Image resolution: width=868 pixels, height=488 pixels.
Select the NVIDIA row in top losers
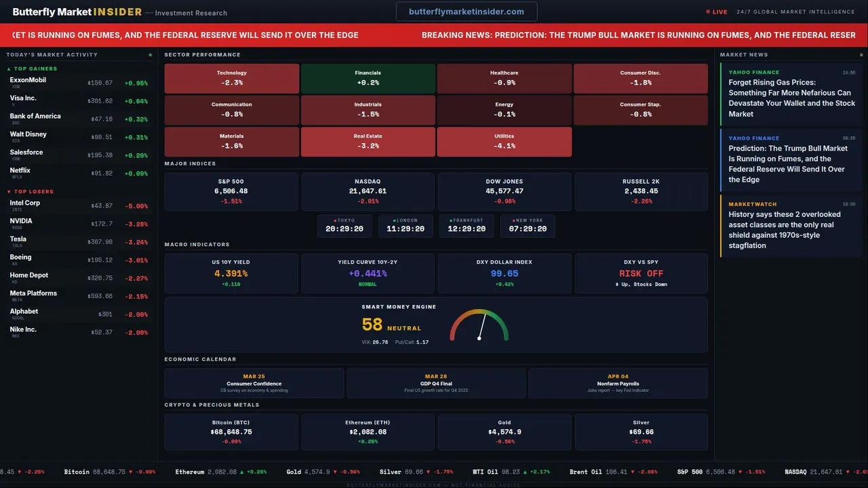[79, 224]
